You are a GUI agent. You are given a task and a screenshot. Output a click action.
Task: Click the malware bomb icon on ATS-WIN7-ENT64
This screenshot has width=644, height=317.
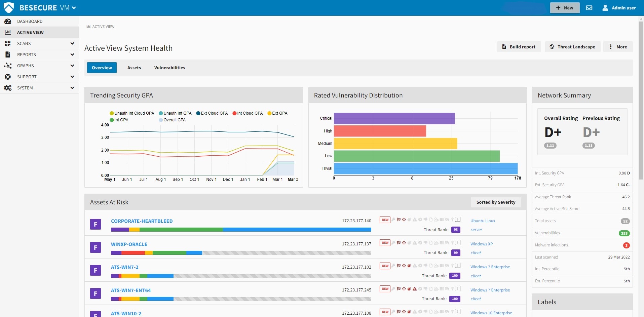[x=409, y=288]
